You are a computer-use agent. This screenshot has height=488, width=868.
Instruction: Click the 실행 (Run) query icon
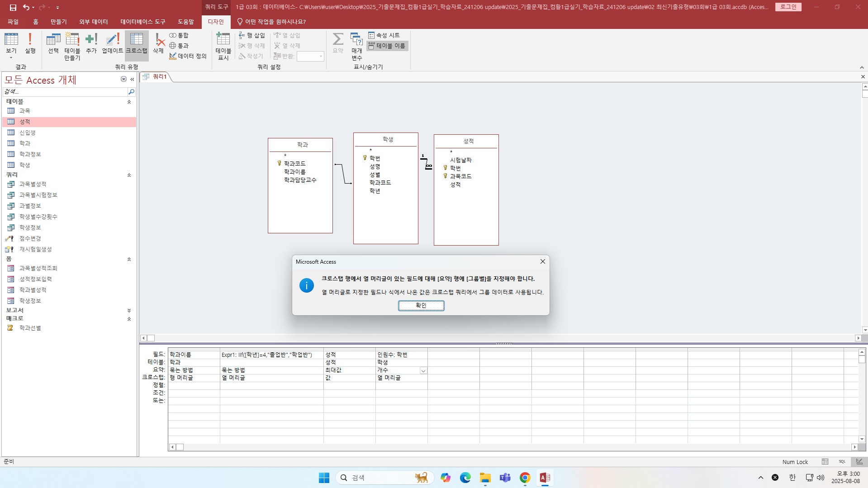point(30,43)
